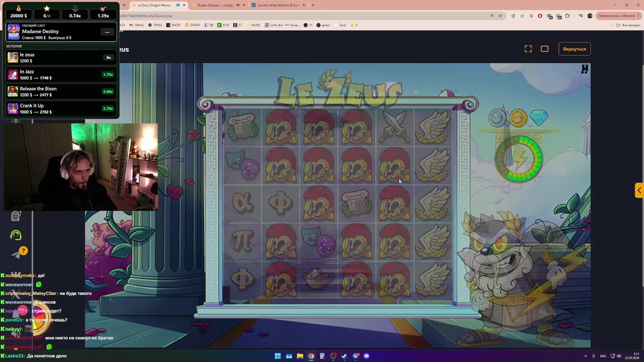Switch to the Counter-Strike Matches tab
644x362 pixels.
pyautogui.click(x=278, y=5)
